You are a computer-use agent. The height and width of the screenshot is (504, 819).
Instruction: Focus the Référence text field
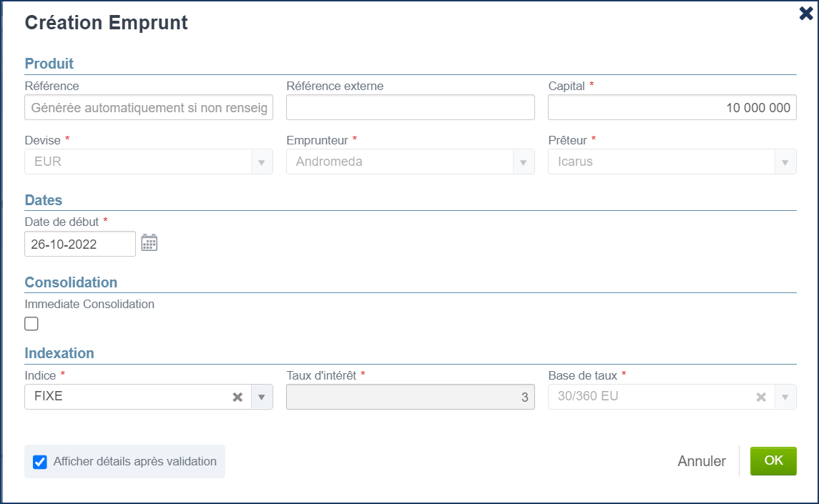coord(149,107)
